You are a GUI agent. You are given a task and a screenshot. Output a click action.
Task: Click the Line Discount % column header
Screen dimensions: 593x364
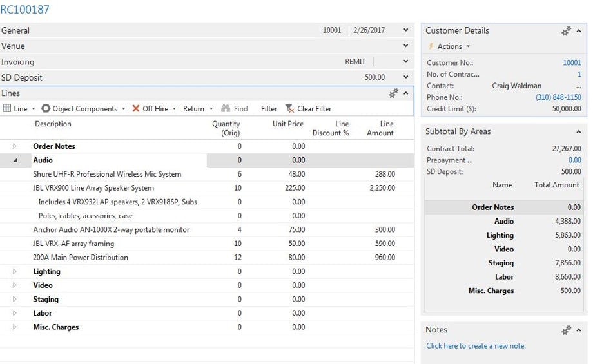click(x=331, y=128)
